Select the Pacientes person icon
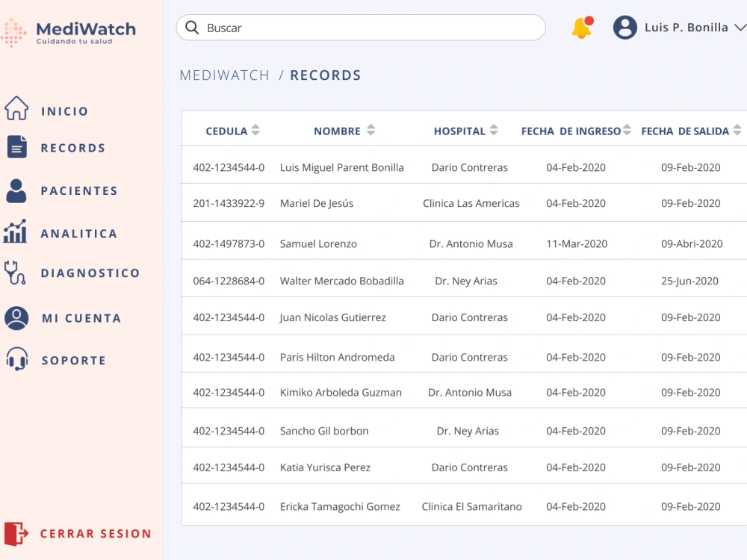Viewport: 747px width, 560px height. tap(16, 191)
